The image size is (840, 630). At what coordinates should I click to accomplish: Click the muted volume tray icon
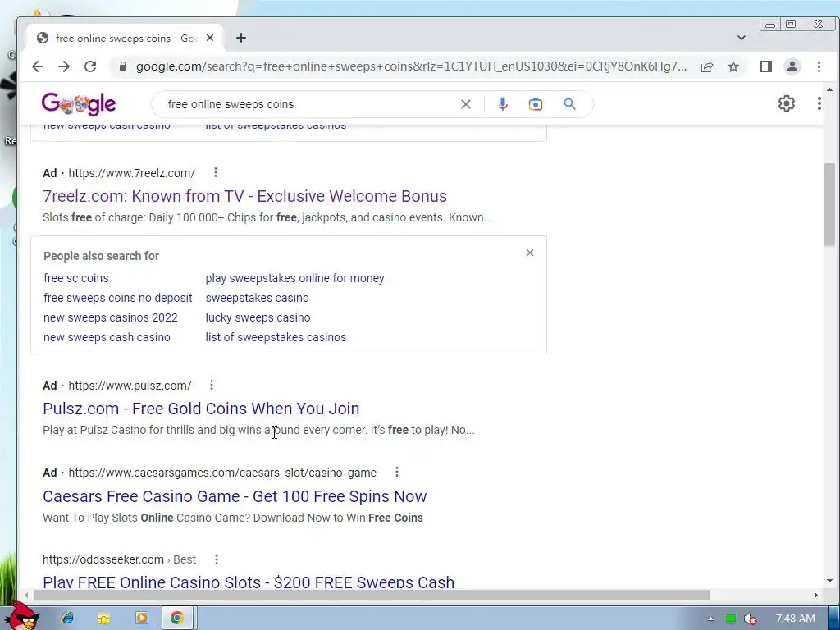coord(751,619)
